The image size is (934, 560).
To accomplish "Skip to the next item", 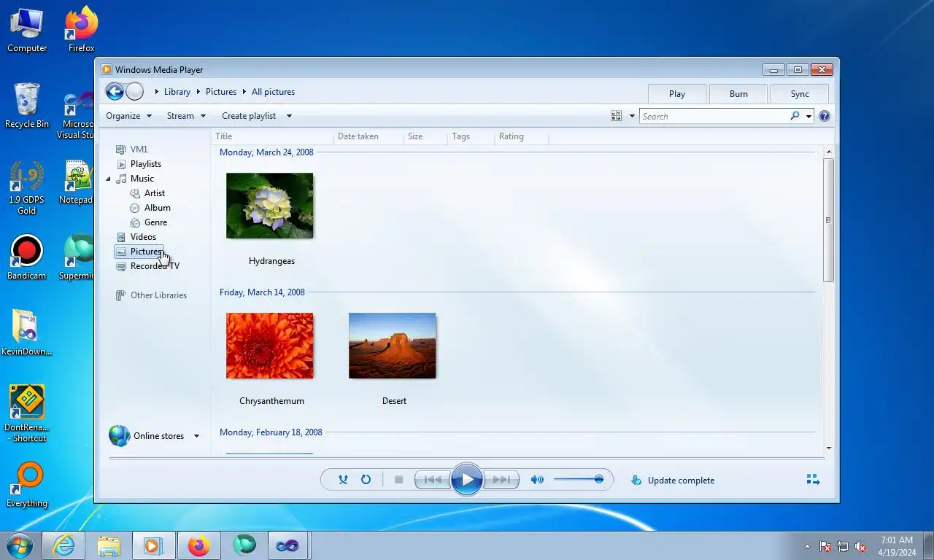I will (501, 480).
